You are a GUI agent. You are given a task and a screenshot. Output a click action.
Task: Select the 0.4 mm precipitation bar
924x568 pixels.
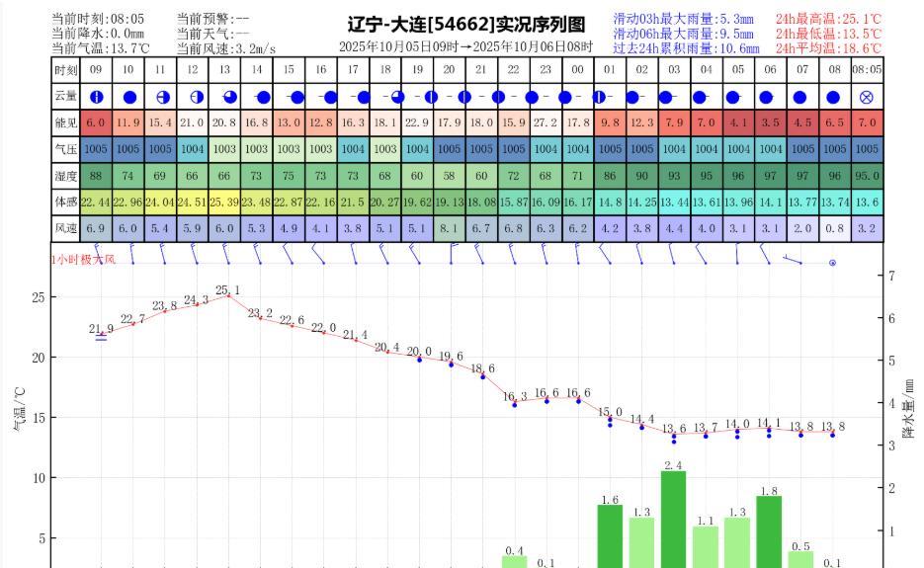coord(515,562)
